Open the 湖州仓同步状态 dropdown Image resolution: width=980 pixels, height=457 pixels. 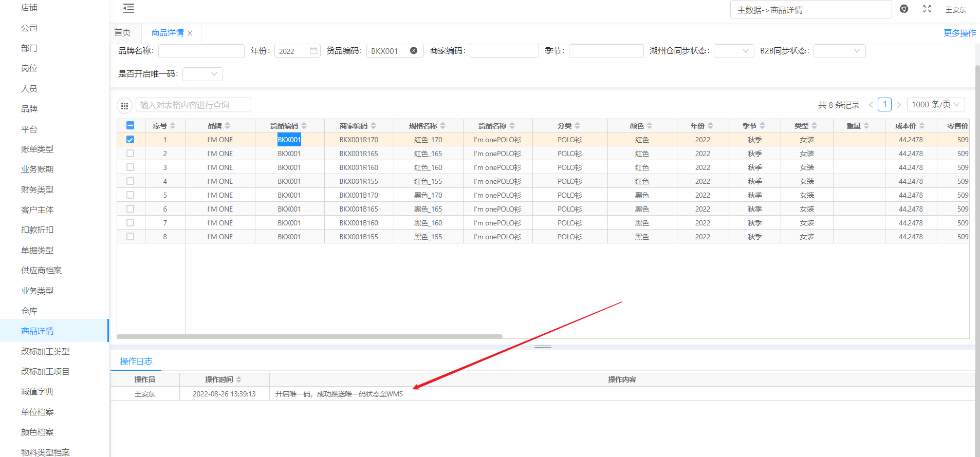(x=734, y=51)
